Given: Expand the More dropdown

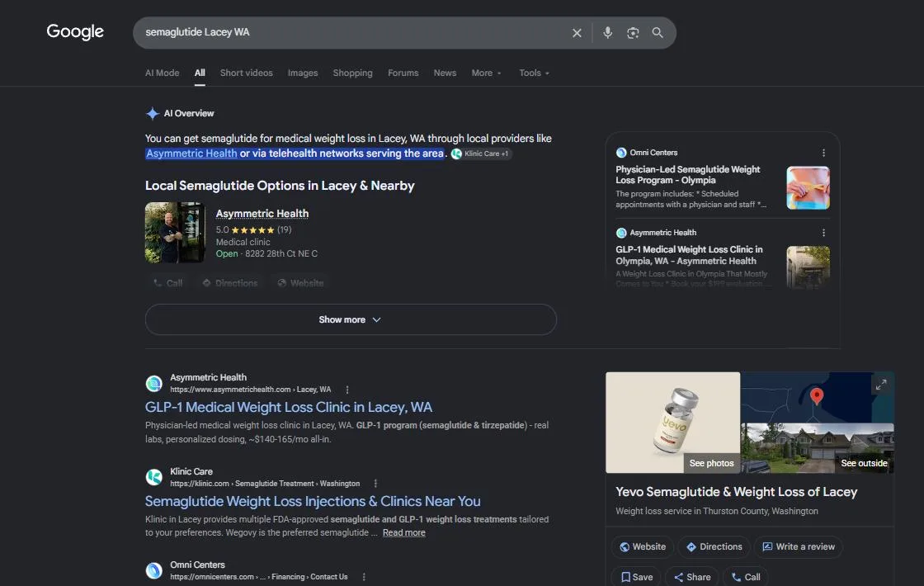Looking at the screenshot, I should [x=486, y=73].
